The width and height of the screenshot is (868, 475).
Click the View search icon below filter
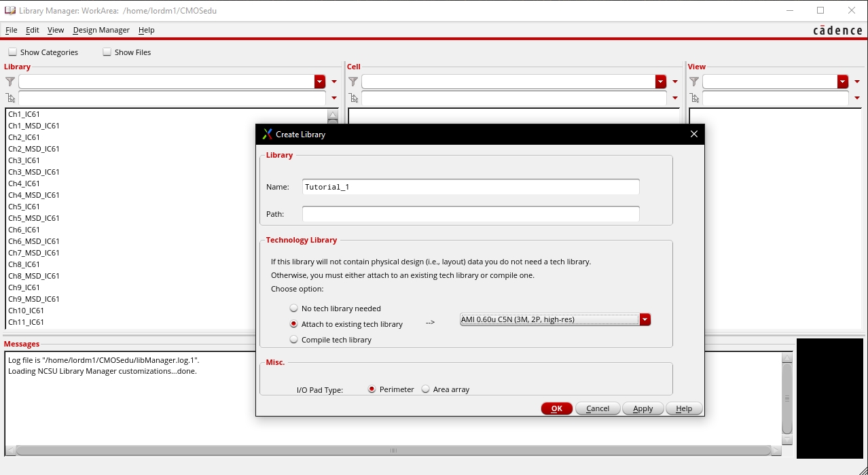point(694,98)
